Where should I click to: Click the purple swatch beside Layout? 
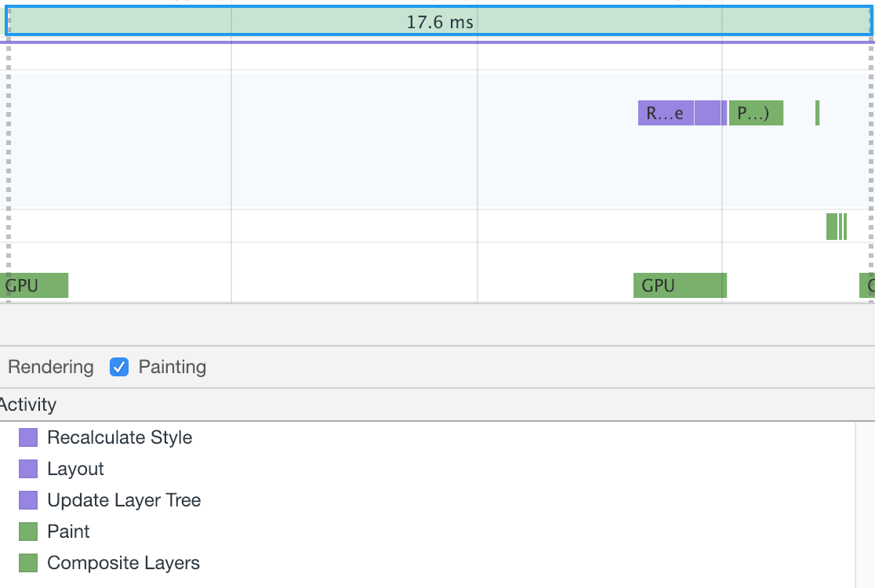click(28, 469)
